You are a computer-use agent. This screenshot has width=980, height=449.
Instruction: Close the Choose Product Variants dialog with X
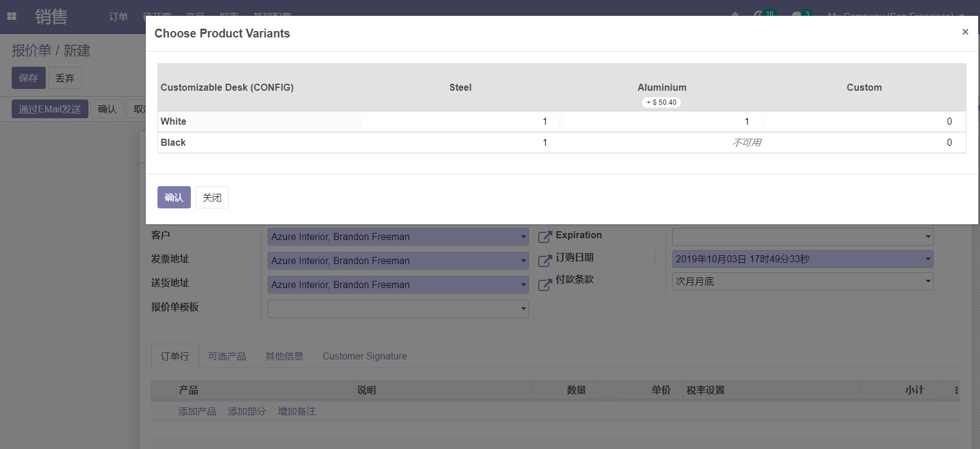pyautogui.click(x=965, y=32)
